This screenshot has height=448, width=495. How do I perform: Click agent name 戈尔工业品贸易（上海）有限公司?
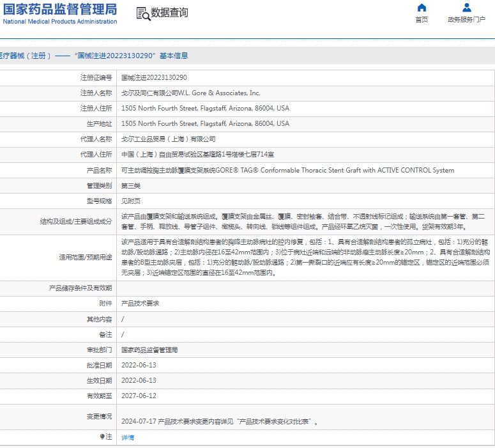point(168,139)
